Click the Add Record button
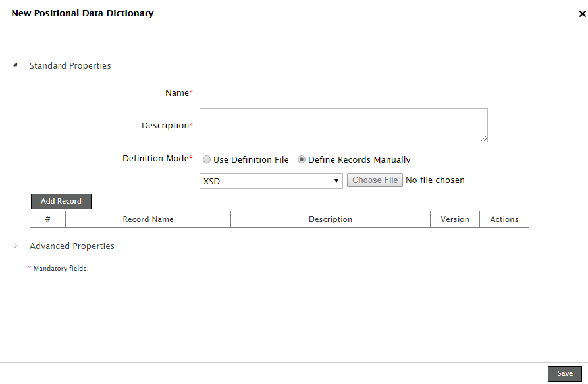This screenshot has width=588, height=384. point(61,201)
